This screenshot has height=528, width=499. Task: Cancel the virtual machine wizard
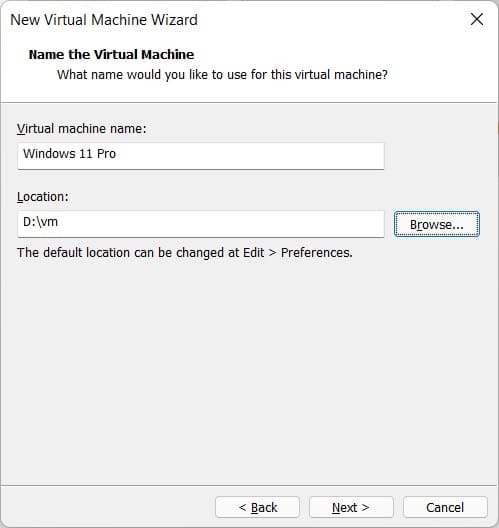coord(445,507)
